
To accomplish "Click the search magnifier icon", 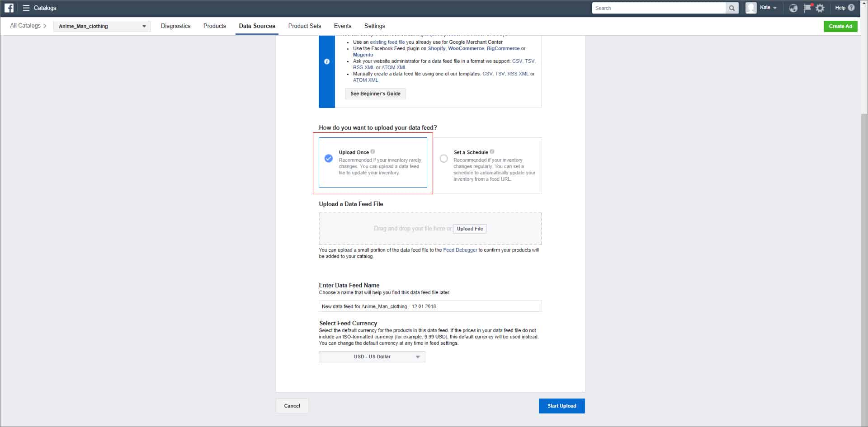I will (x=731, y=8).
